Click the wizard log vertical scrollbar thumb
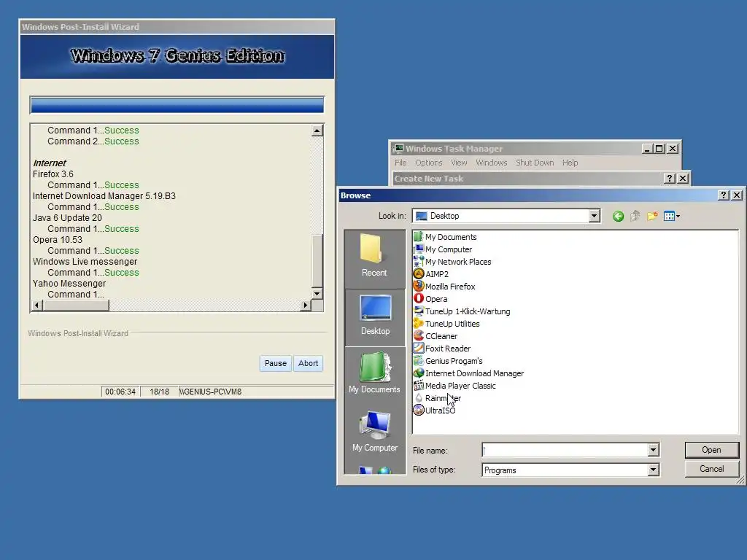The image size is (747, 560). click(317, 260)
